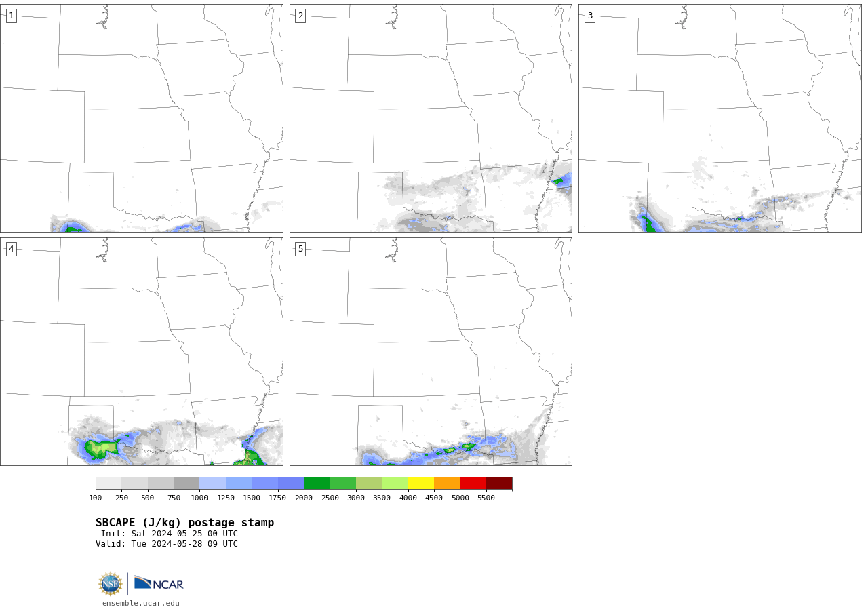Pick the orange 4500-5000 colorbar swatch
Screen dimensions: 868x611
tap(447, 483)
